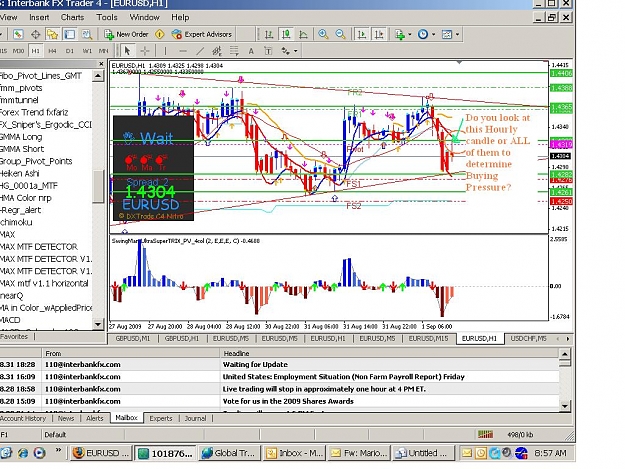Screen dimensions: 625x469
Task: Select the equidistant channel tool
Action: [x=217, y=51]
